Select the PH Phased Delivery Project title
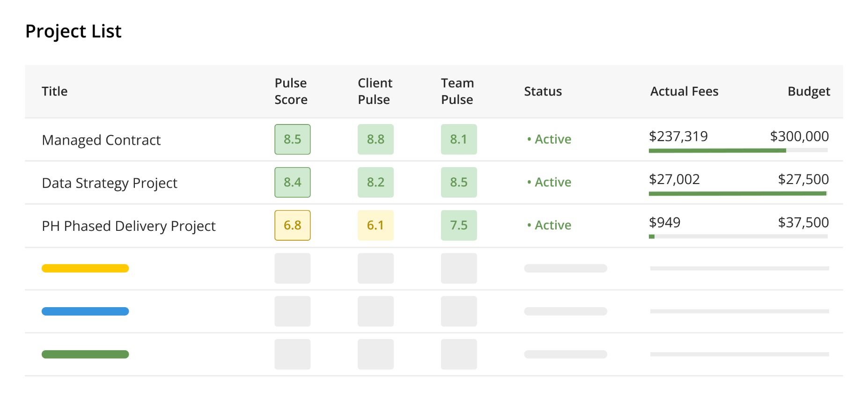 129,226
